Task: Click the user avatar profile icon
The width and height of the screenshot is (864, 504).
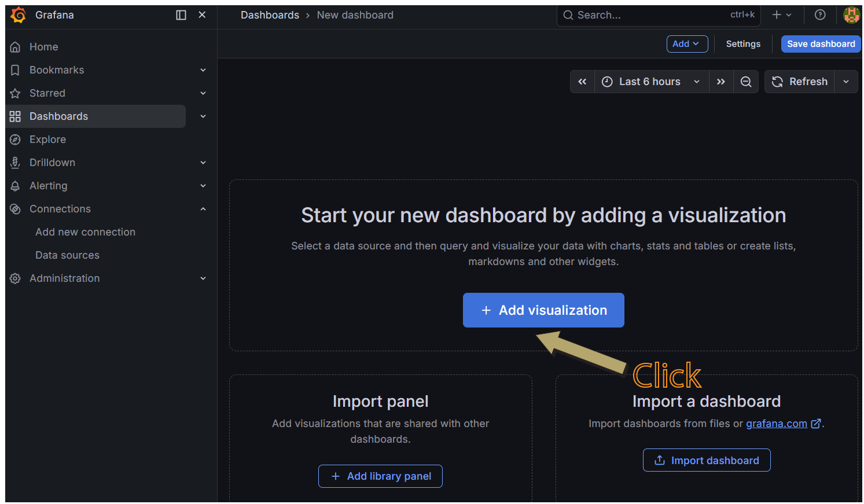Action: (851, 15)
